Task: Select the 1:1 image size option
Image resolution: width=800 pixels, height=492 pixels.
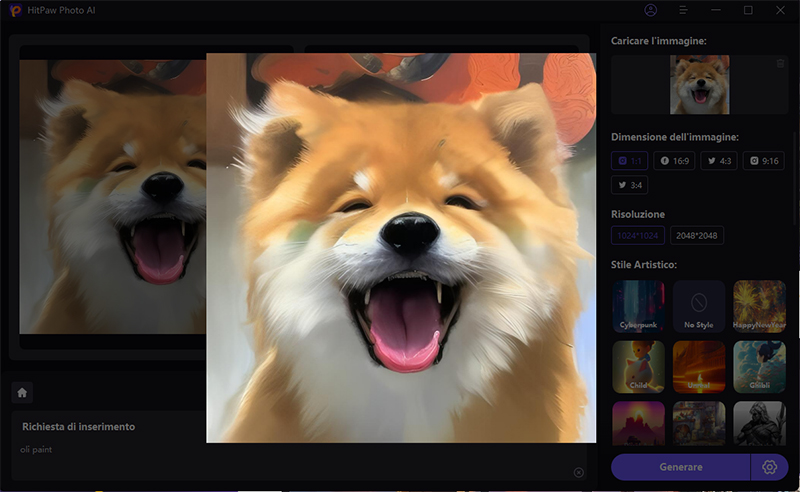Action: coord(630,161)
